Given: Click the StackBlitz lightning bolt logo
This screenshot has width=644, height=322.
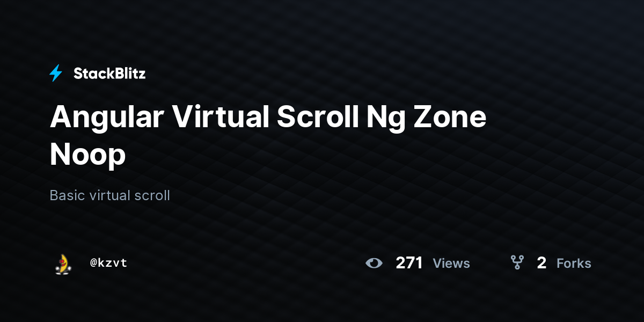Looking at the screenshot, I should 56,74.
